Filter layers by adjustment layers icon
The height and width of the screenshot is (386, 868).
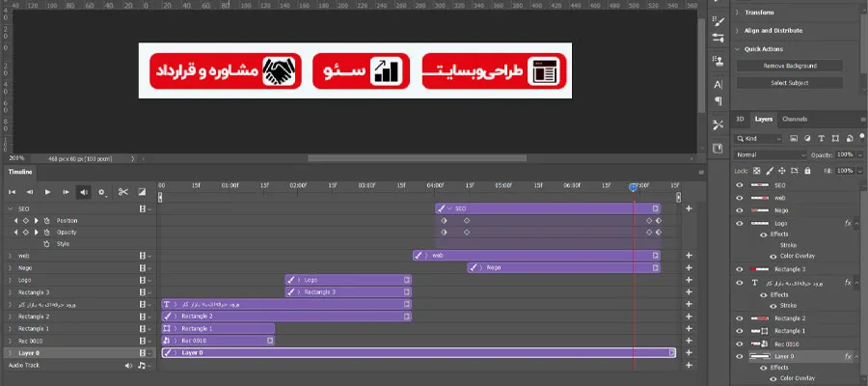807,138
